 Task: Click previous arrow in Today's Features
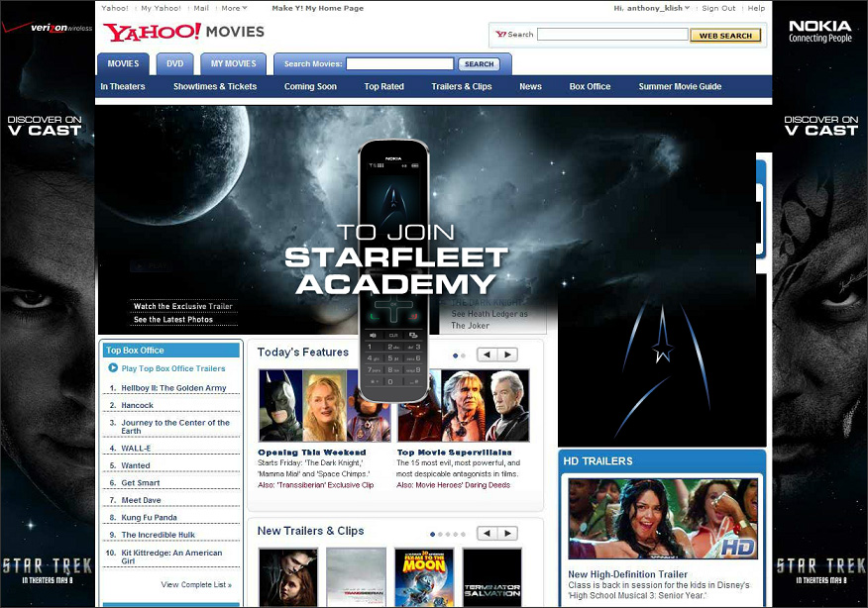(x=488, y=355)
